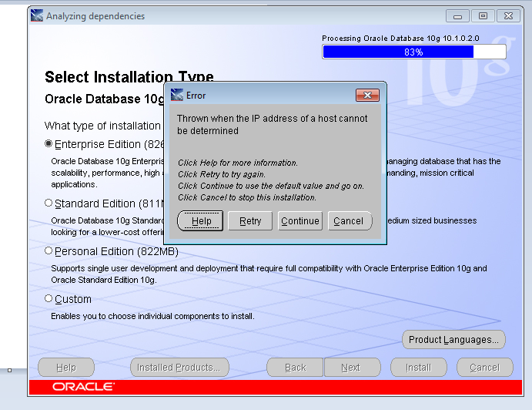Viewport: 532px width, 410px height.
Task: Click the Oracle logo in the red footer
Action: (83, 387)
